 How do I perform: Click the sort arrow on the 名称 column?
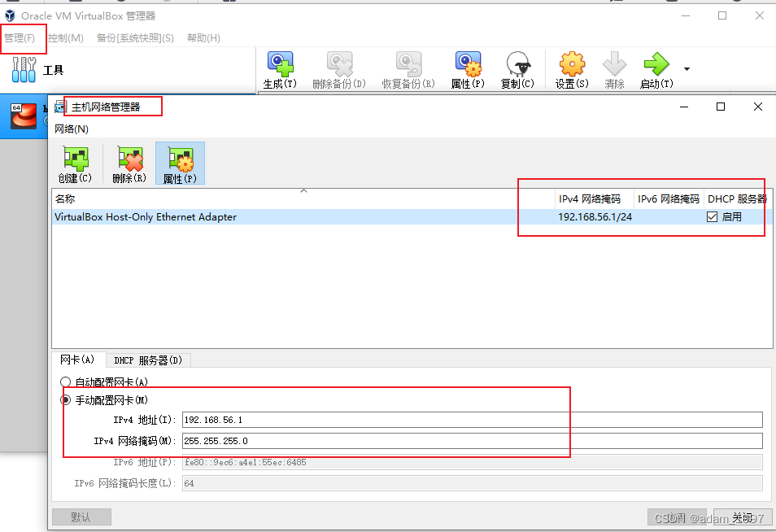coord(304,189)
